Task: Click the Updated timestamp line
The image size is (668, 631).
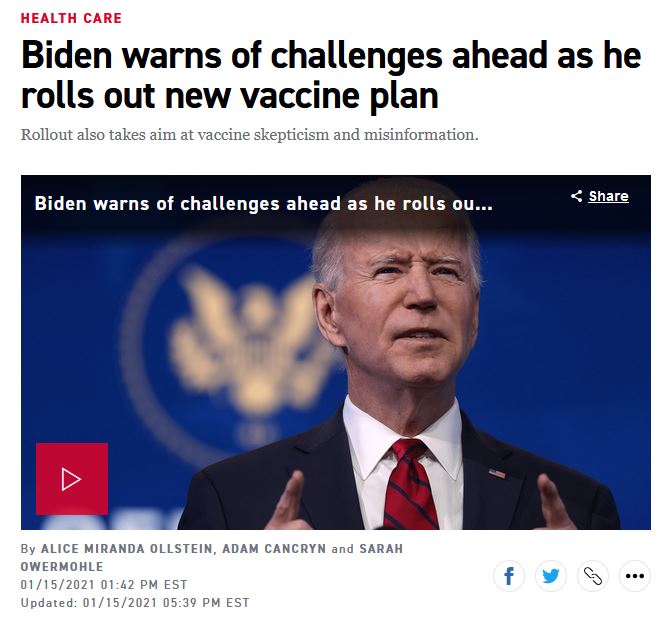Action: click(x=135, y=603)
